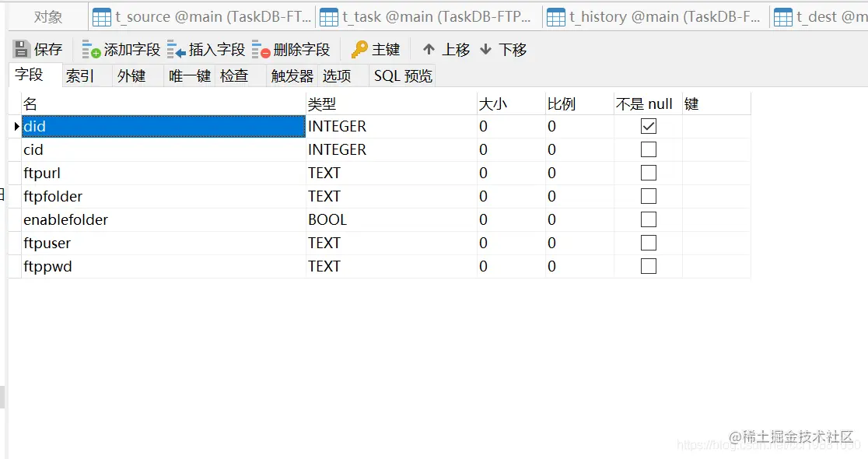Click the Add Field (添加字段) icon

tap(91, 49)
